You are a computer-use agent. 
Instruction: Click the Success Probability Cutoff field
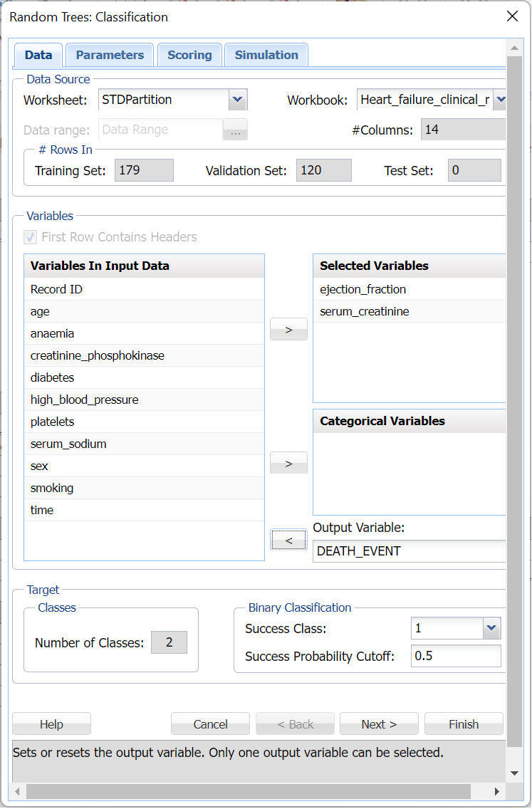[456, 656]
